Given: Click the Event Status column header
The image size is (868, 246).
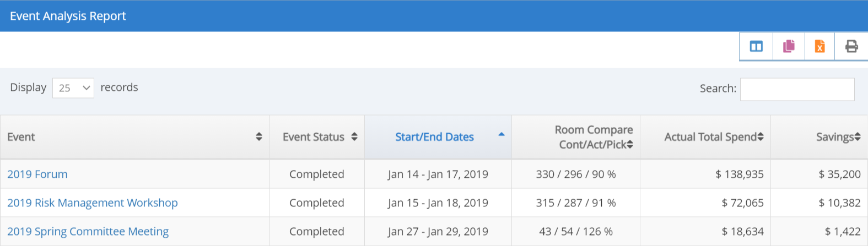Looking at the screenshot, I should 313,137.
